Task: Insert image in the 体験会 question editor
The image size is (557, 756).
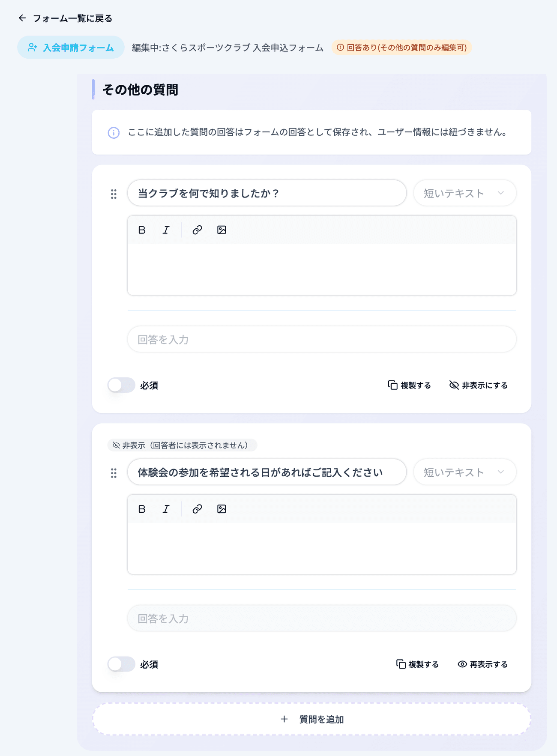Action: pyautogui.click(x=222, y=509)
